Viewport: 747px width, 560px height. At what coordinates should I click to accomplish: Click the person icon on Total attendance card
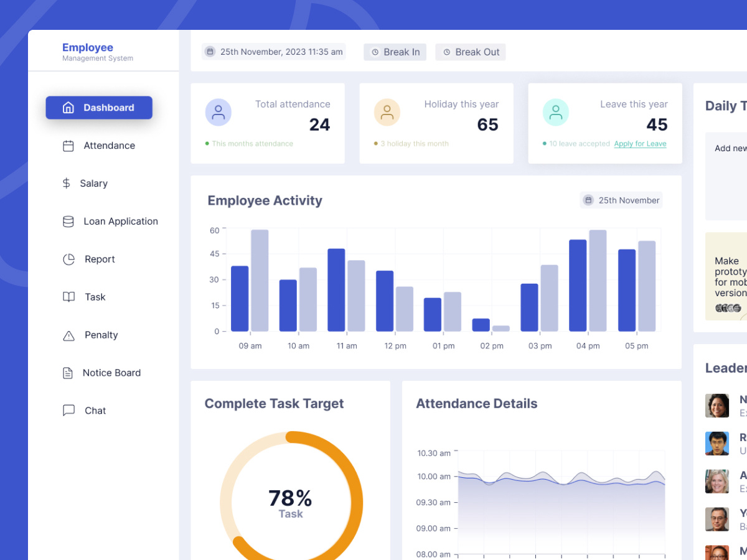218,111
